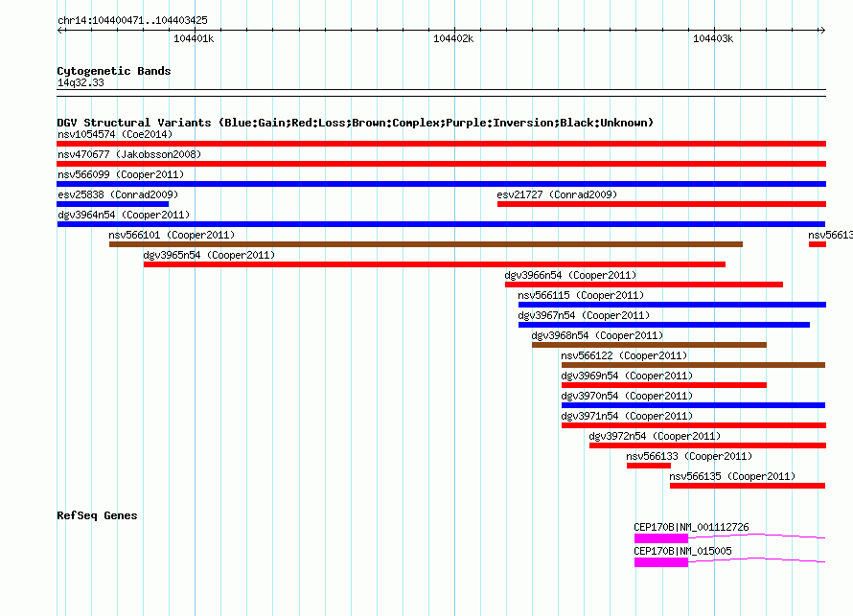The image size is (853, 616).
Task: Click the Cytogenetic Bands track title
Action: point(114,71)
